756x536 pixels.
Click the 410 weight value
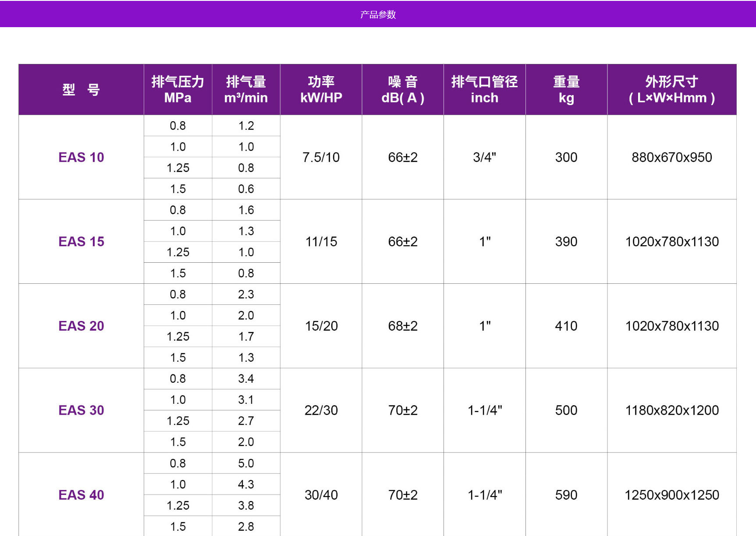(566, 326)
